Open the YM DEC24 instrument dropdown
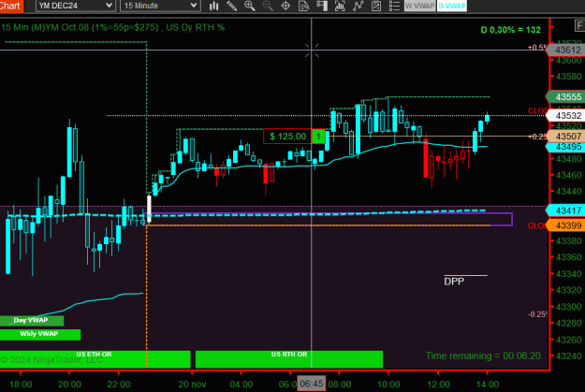This screenshot has height=392, width=585. coord(76,6)
